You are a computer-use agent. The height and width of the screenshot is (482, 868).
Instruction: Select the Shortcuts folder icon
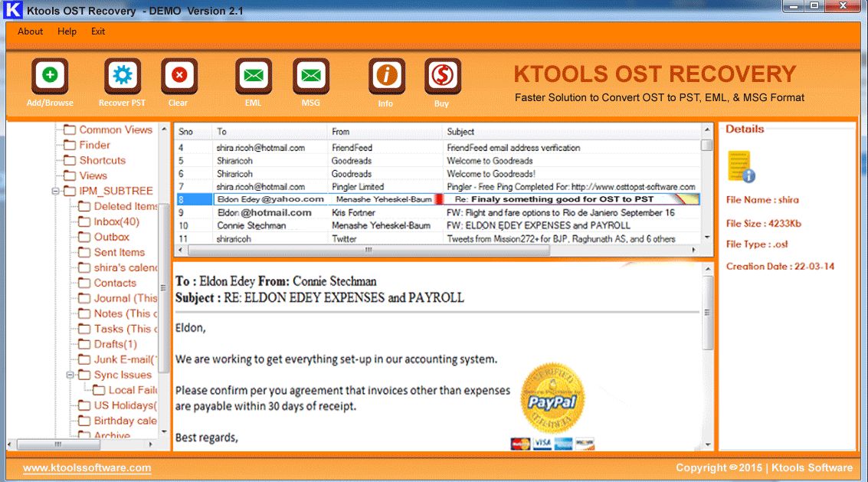point(70,161)
